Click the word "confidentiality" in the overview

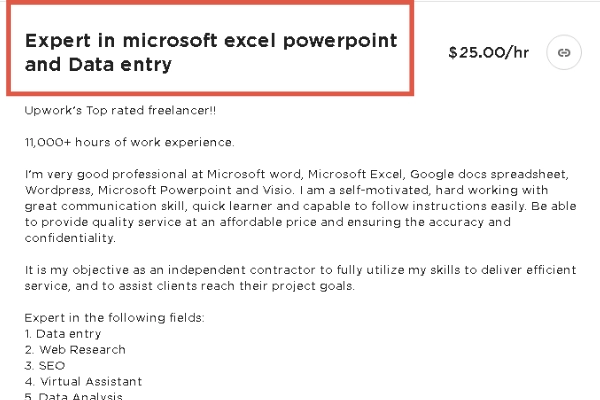(69, 238)
